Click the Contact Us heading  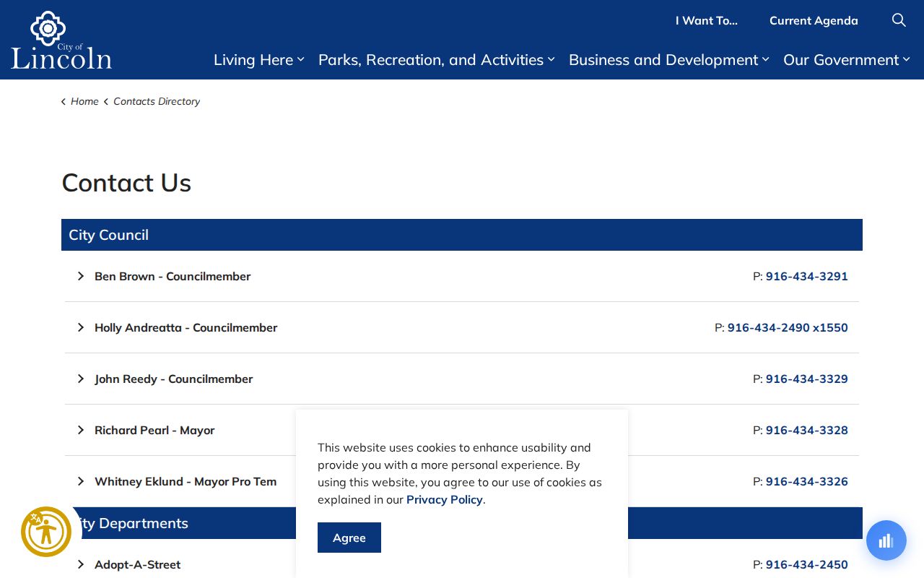coord(126,183)
